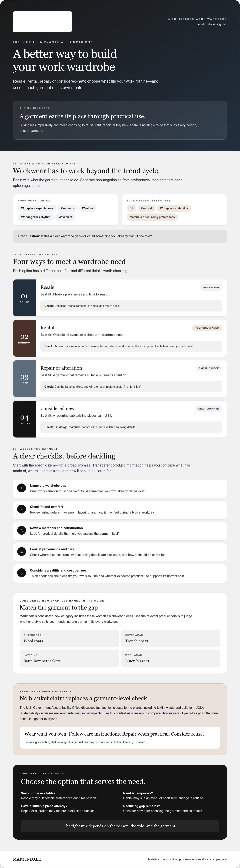Viewport: 240px width, 868px height.
Task: Click step 5 circle for versatility and cost
Action: (x=22, y=573)
